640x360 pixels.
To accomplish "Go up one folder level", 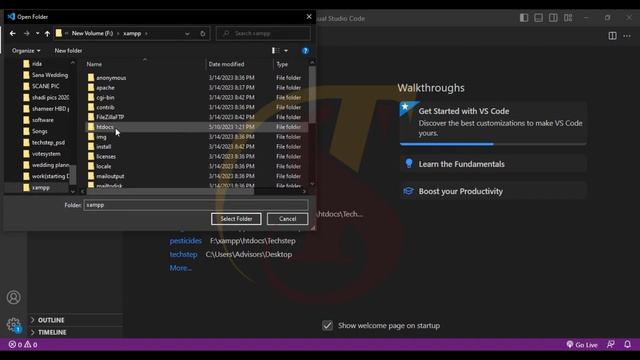I will click(x=47, y=33).
